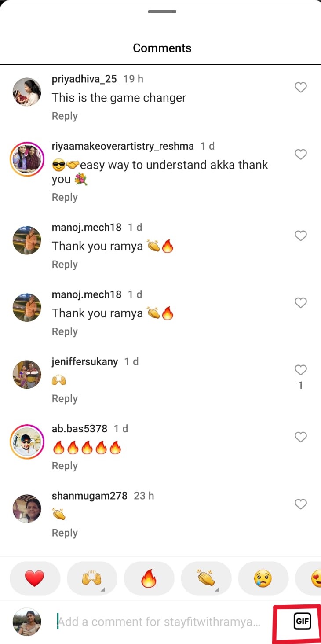
Task: Open riyaamakeoverartistry_reshma's profile picture
Action: point(27,159)
